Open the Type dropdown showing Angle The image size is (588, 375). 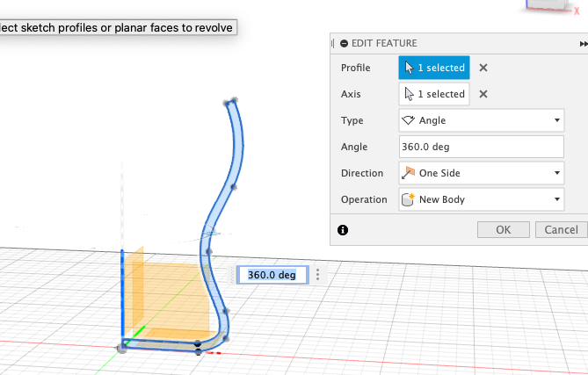[x=482, y=120]
